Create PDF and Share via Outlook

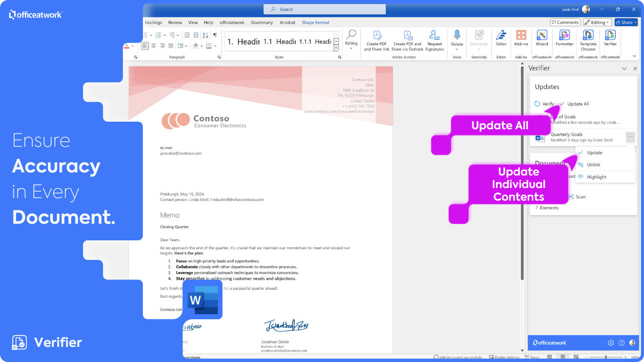[408, 40]
